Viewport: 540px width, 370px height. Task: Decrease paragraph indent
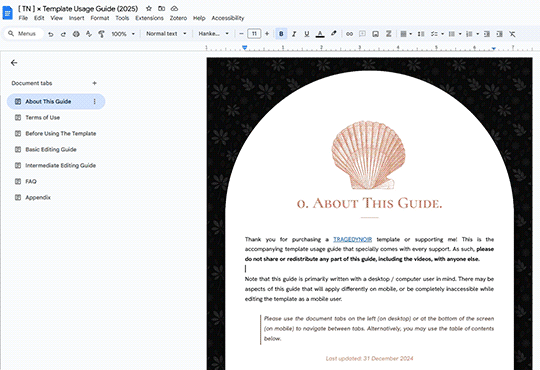point(487,34)
